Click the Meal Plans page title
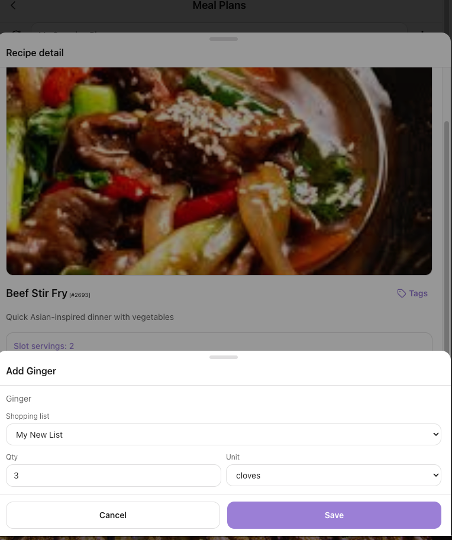The height and width of the screenshot is (540, 452). pos(219,5)
